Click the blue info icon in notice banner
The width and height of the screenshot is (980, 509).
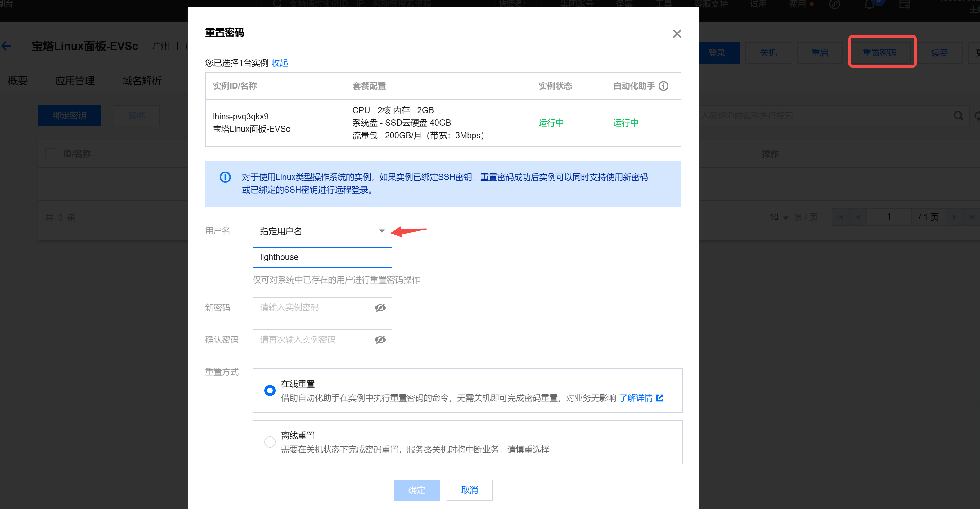[x=225, y=177]
